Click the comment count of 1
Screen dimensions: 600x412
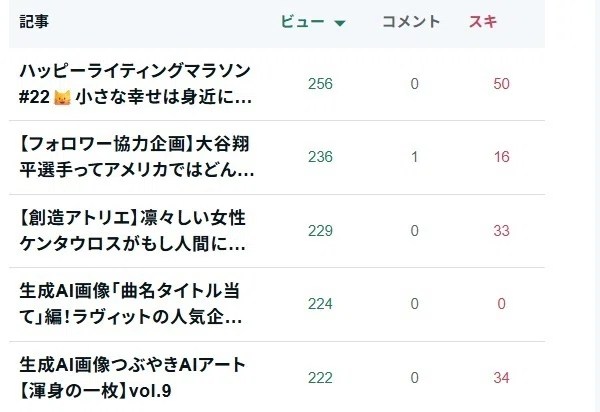click(x=414, y=157)
